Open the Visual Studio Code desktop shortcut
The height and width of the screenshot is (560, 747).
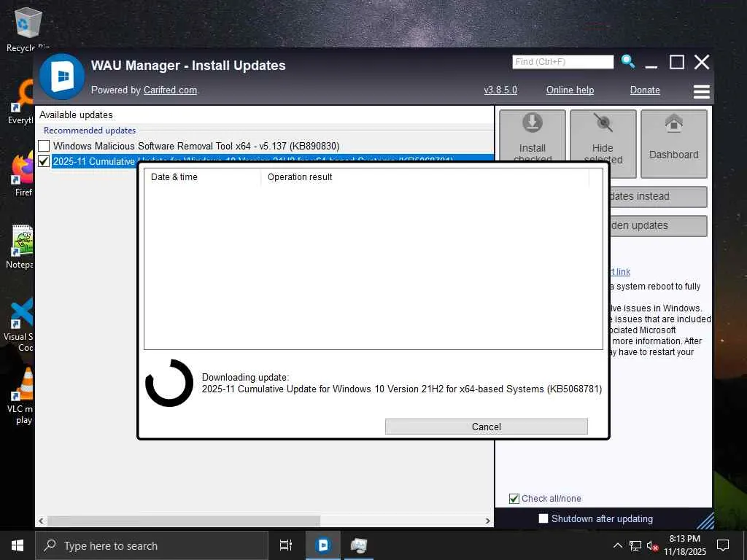(x=20, y=324)
